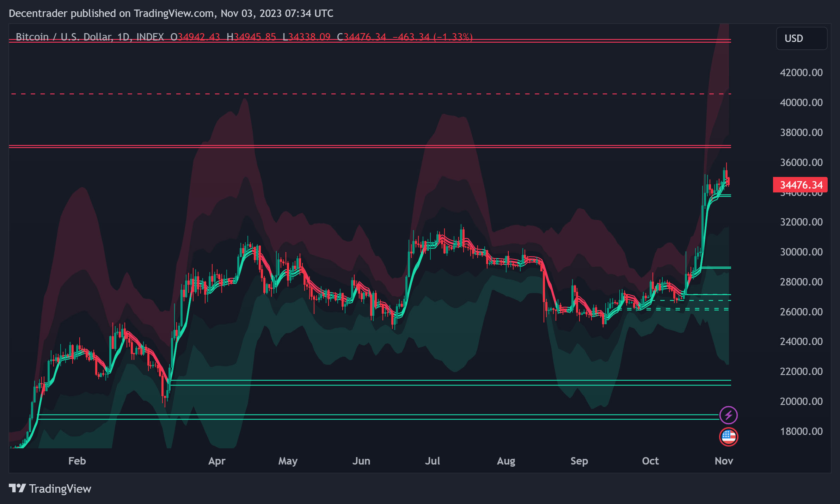Click the published-by Decentrader header text
This screenshot has width=840, height=504.
point(171,13)
